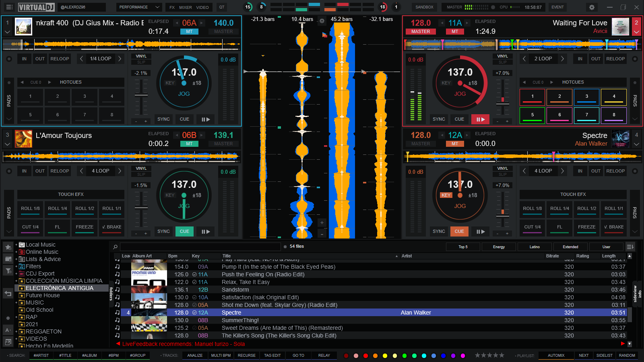Expand the Local Music folder
The height and width of the screenshot is (362, 644).
coord(17,245)
